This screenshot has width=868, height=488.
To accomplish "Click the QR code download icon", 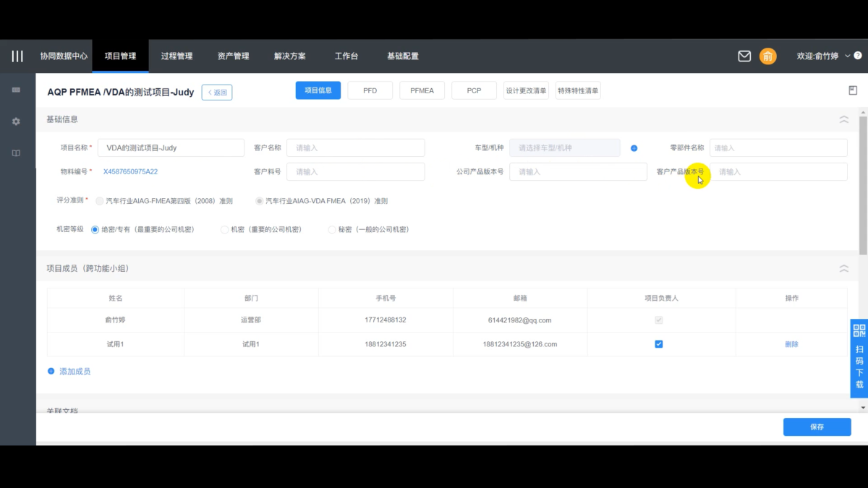I will (859, 331).
